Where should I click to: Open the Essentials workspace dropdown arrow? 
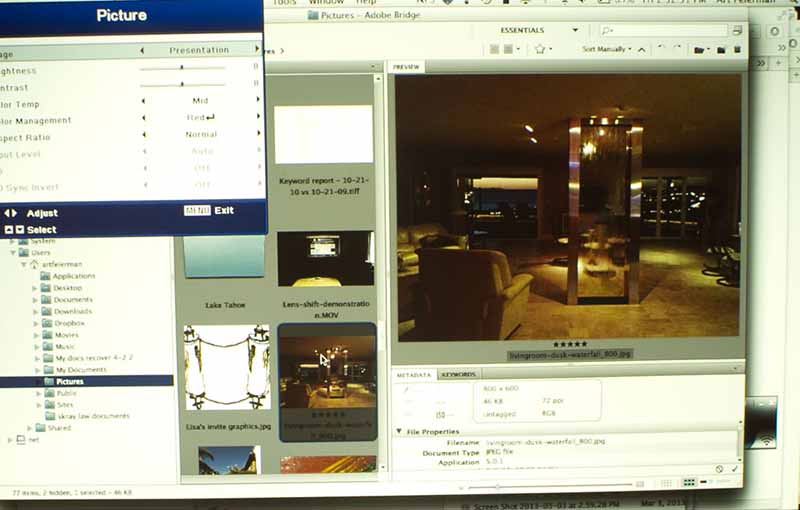tap(575, 30)
